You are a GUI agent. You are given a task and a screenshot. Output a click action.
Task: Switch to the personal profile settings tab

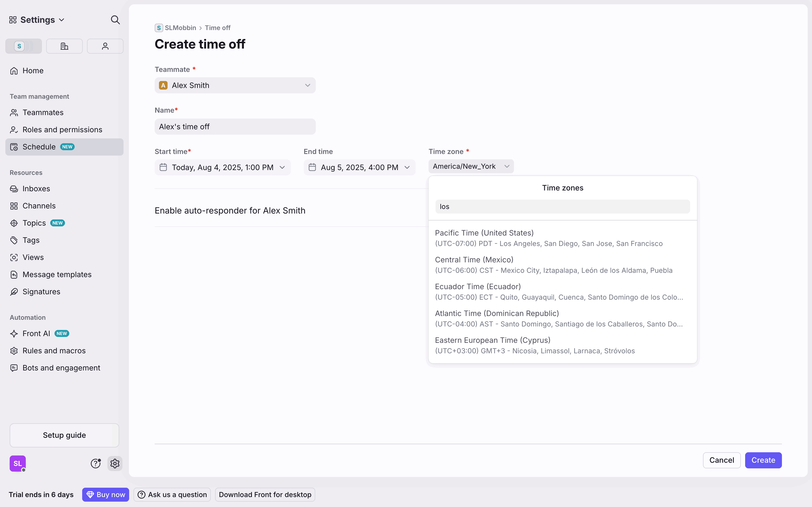[105, 46]
